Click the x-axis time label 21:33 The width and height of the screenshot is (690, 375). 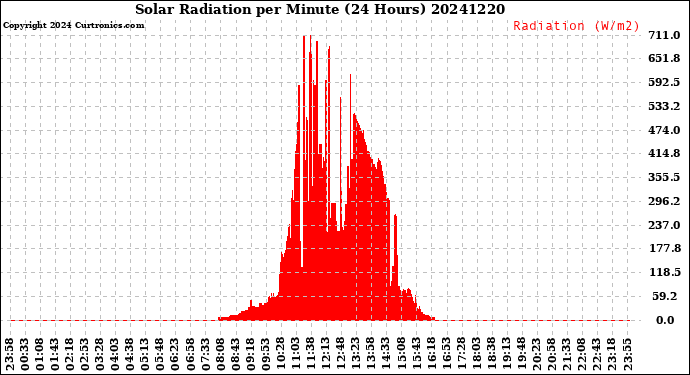(x=567, y=355)
